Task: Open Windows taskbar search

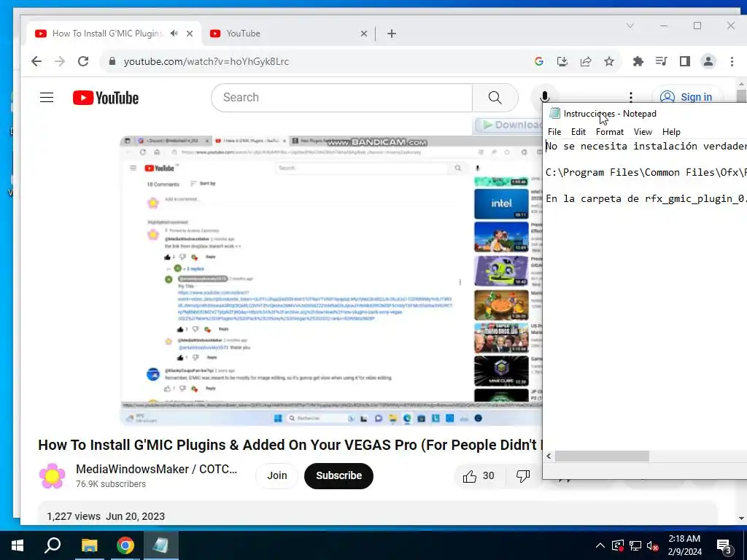Action: point(53,545)
